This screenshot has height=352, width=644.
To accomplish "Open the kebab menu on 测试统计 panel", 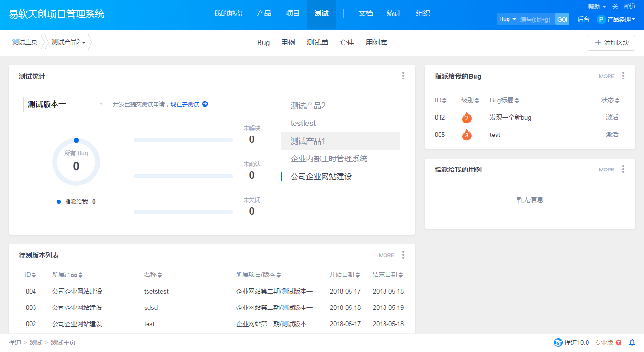I will 403,76.
